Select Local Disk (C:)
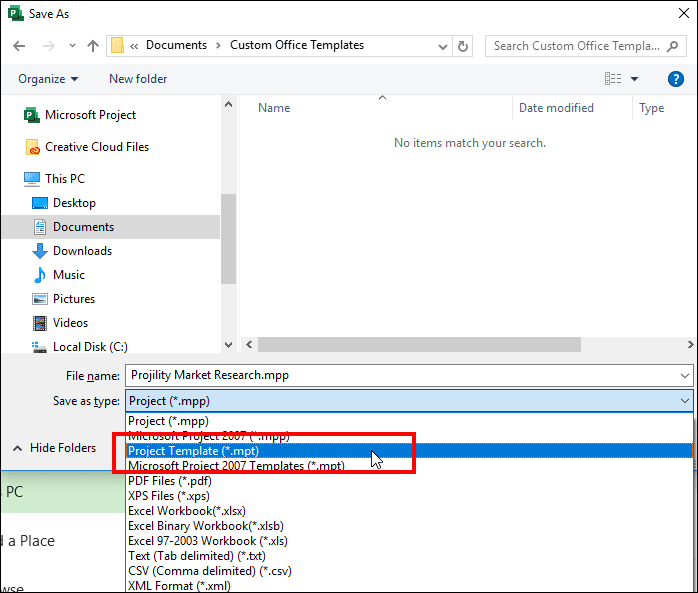This screenshot has height=593, width=698. click(90, 347)
